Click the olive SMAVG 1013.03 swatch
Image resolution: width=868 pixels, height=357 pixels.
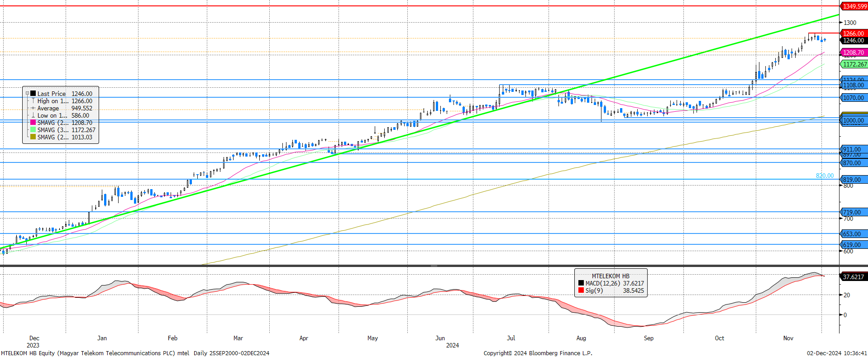[33, 137]
